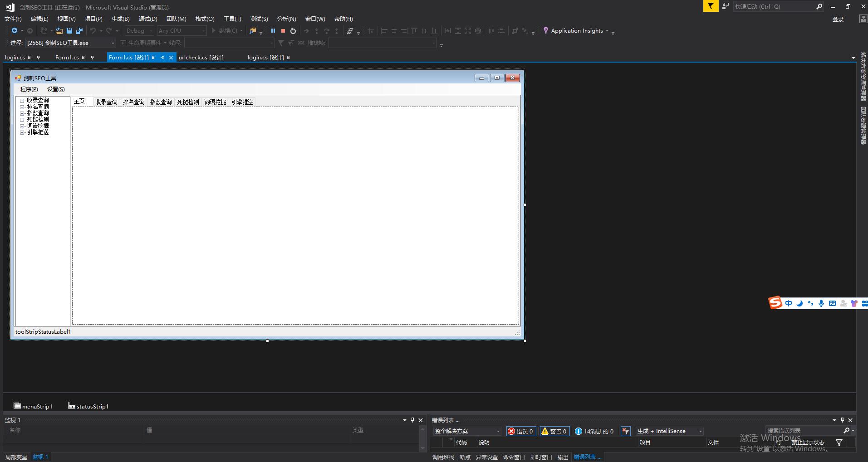Expand the 引擎推送 tree node
Screen dimensions: 868x462
click(22, 132)
